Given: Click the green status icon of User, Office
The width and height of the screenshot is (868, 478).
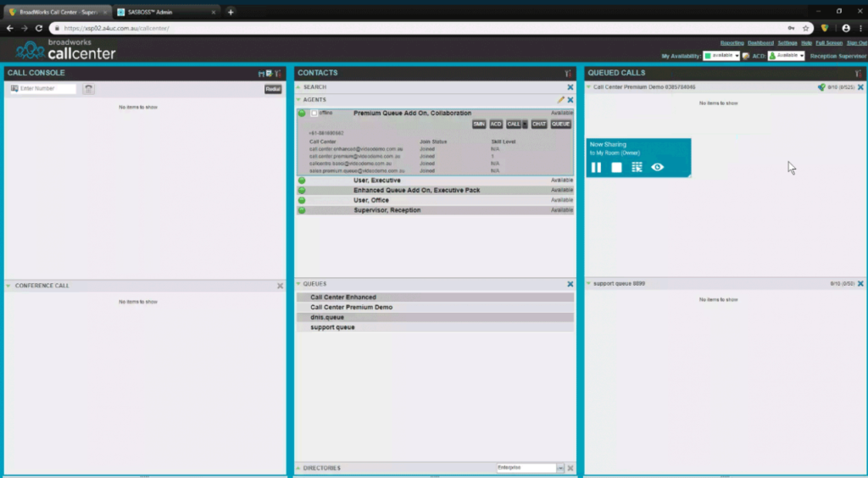Looking at the screenshot, I should click(x=302, y=200).
